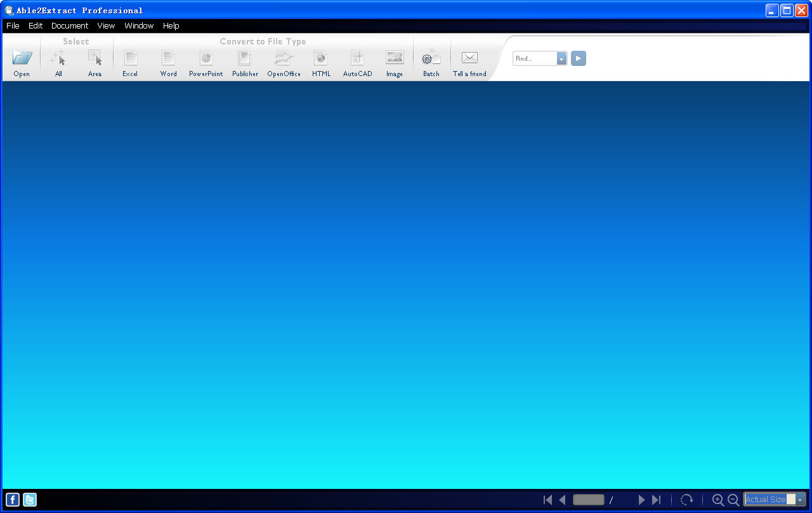Image resolution: width=812 pixels, height=513 pixels.
Task: Click the page number input box
Action: (589, 500)
